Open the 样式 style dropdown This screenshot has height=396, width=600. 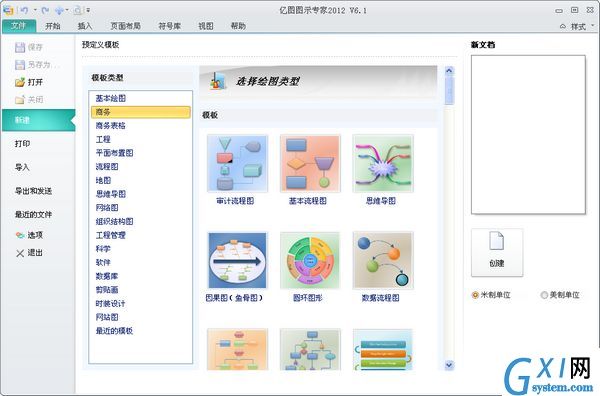click(582, 26)
